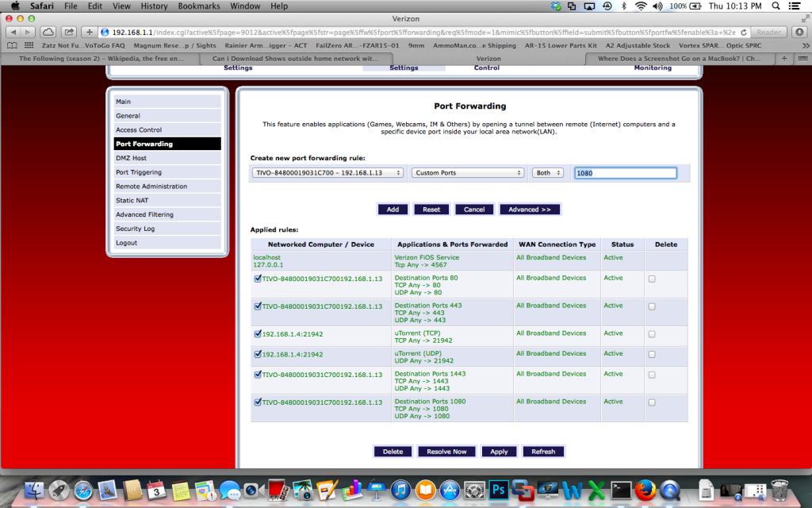Open QuickTime Player dock icon
The width and height of the screenshot is (812, 508).
pos(669,490)
